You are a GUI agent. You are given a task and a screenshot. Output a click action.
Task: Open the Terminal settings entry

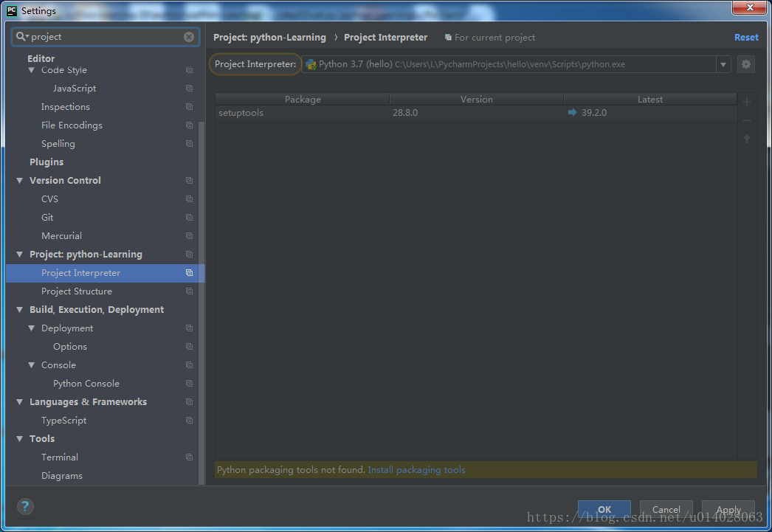point(60,457)
